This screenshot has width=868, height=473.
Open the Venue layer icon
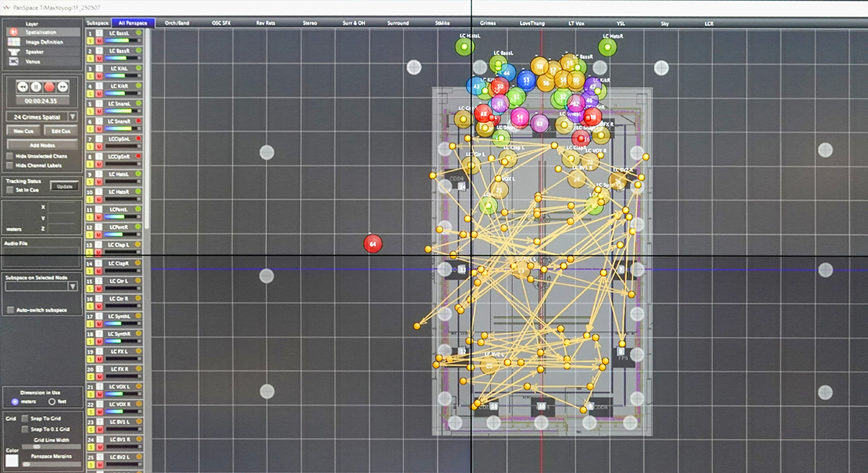point(14,62)
